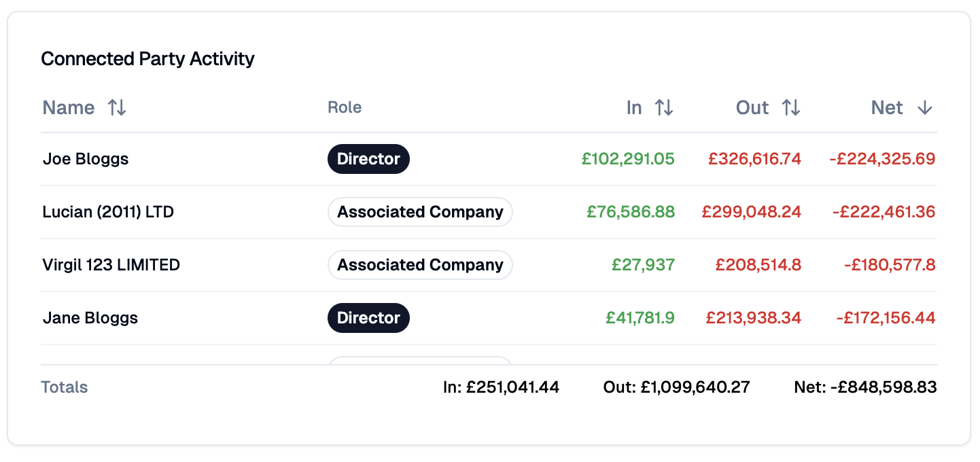Select the Director badge beside Jane Bloggs
980x462 pixels.
pos(368,317)
